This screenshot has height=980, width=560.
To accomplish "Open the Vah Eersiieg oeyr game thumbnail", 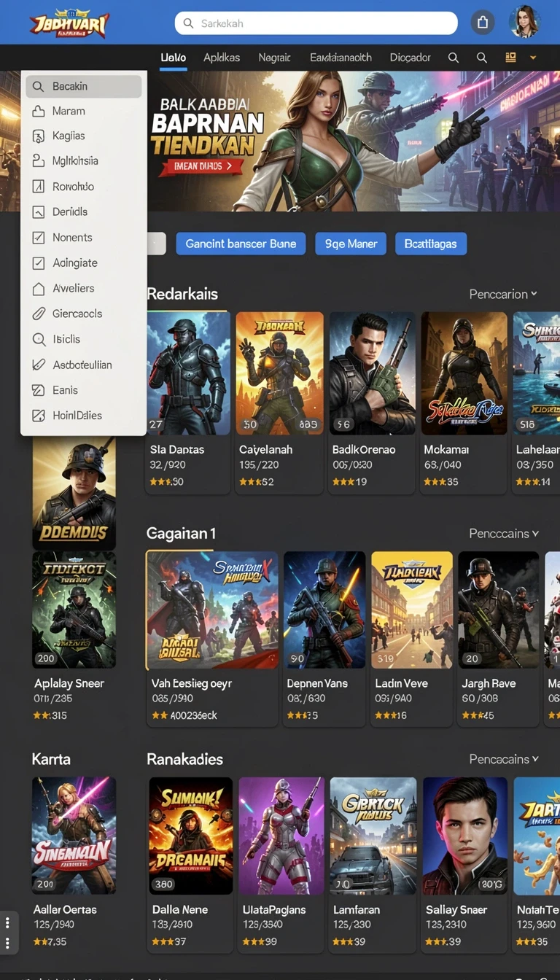I will tap(212, 610).
